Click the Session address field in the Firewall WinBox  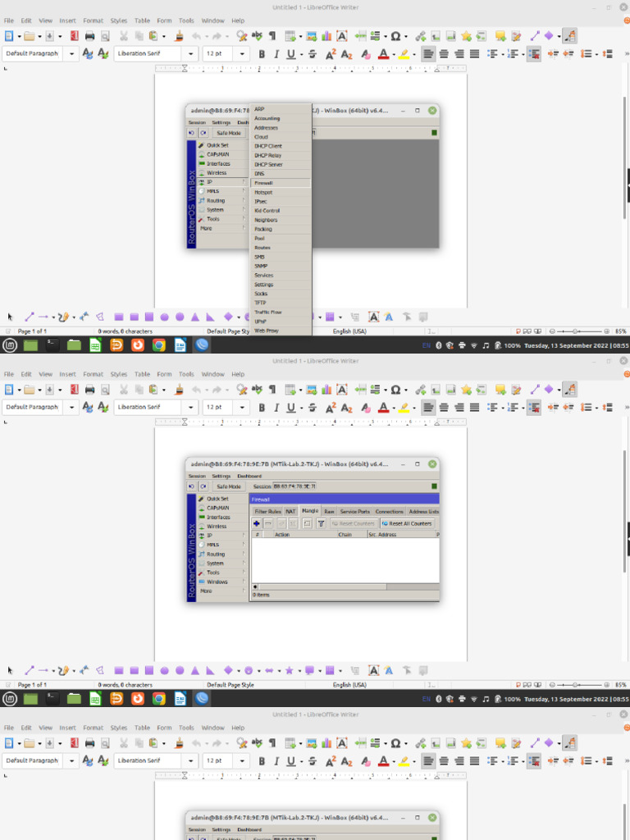click(294, 486)
